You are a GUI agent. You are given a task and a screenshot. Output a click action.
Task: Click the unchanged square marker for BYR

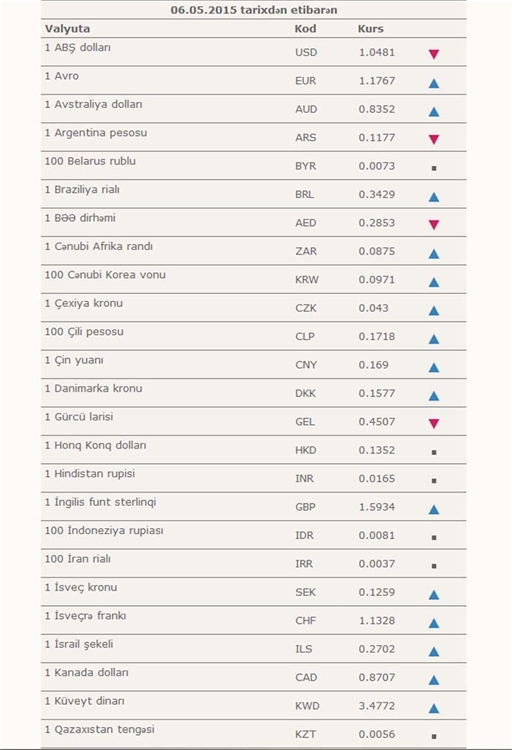[434, 168]
